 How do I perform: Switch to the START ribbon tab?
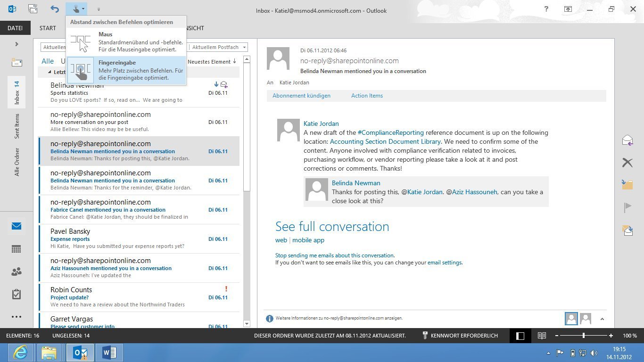coord(47,28)
